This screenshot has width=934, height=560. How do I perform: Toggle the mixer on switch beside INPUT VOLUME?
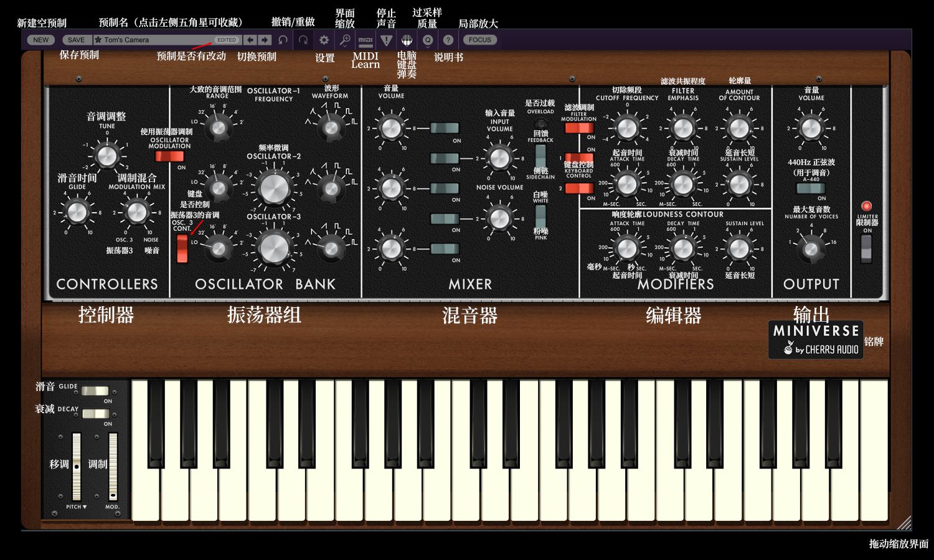point(445,158)
